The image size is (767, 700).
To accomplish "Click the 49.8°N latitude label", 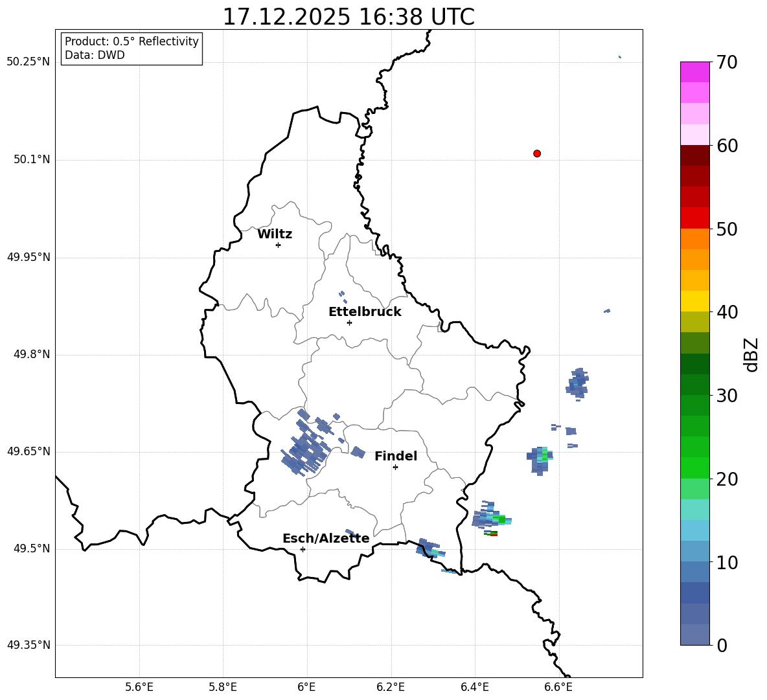I will [x=32, y=354].
